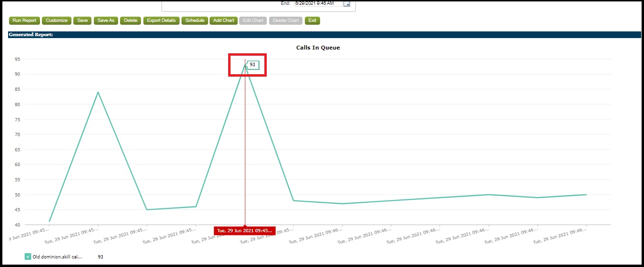Click the y-axis label 70
Viewport: 644px width, 267px height.
17,134
